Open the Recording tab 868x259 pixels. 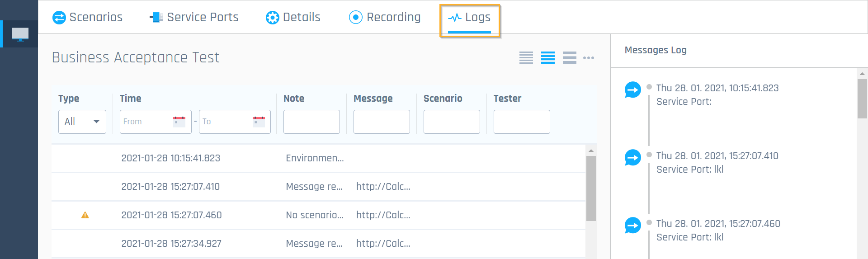pyautogui.click(x=385, y=17)
